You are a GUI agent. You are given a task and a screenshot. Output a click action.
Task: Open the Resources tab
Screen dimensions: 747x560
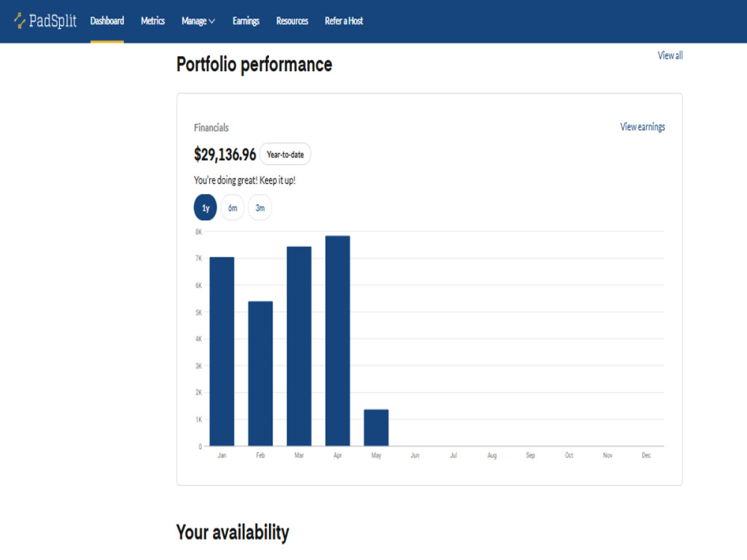292,21
